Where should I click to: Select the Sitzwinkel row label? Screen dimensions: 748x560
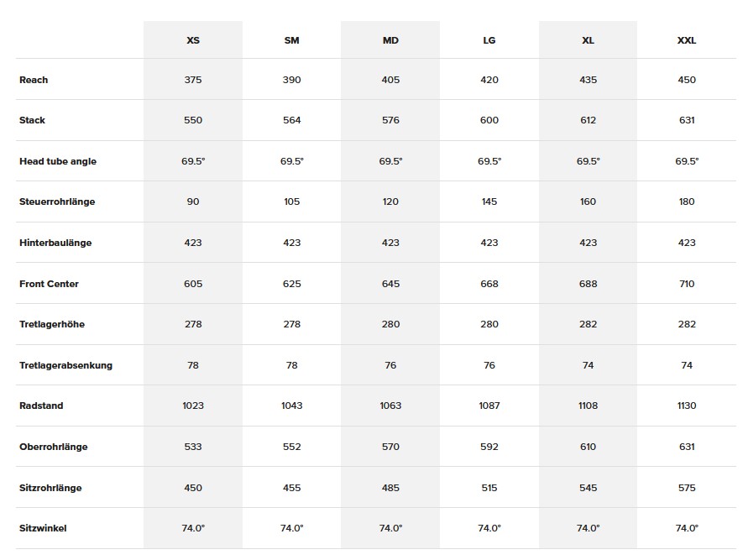point(43,528)
